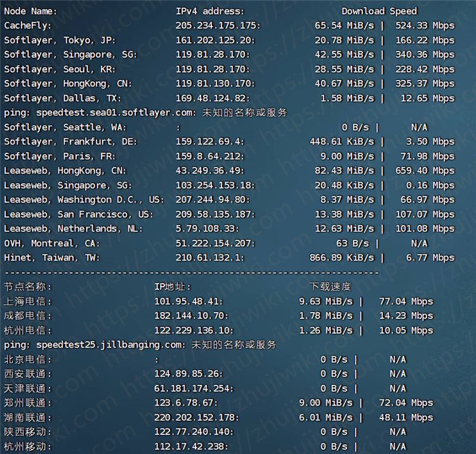Select IP 207.244.94.80
The width and height of the screenshot is (476, 454).
[x=213, y=200]
